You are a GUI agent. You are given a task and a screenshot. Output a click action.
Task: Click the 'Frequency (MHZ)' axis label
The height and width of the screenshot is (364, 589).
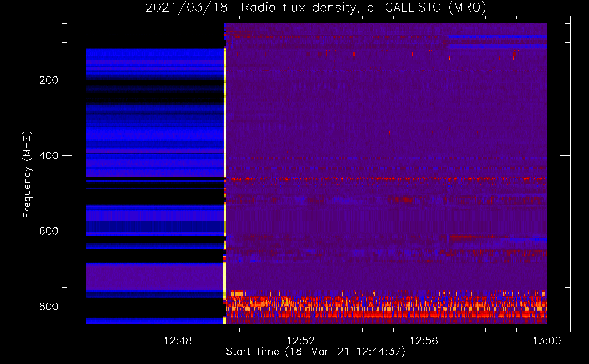click(27, 174)
